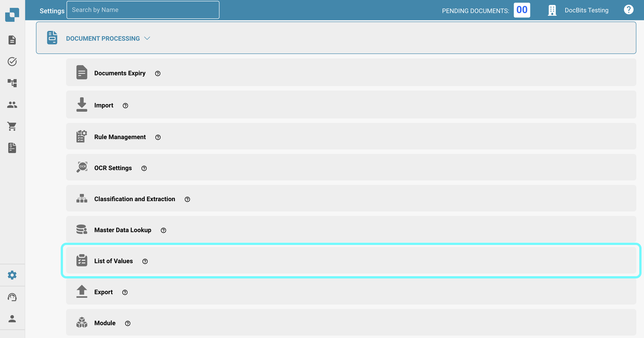Open the shopping cart sidebar icon
The height and width of the screenshot is (338, 644).
coord(12,126)
